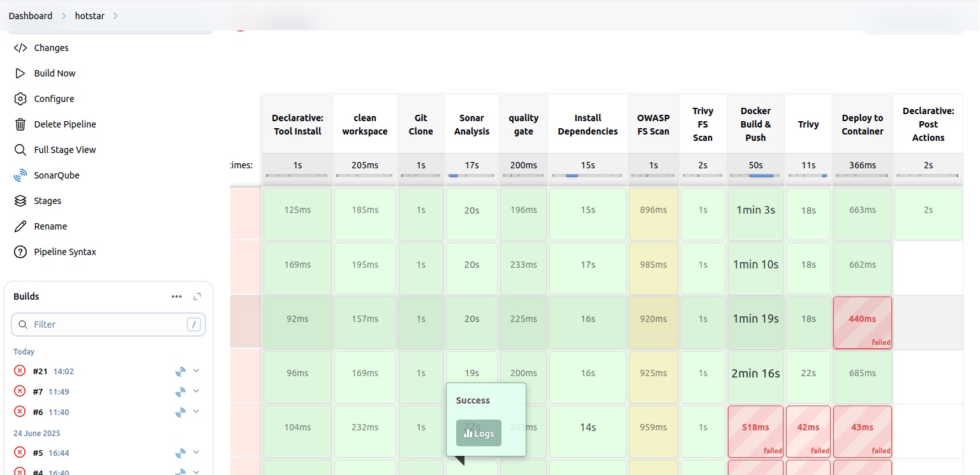Click the Sonar Analysis column header

tap(471, 124)
